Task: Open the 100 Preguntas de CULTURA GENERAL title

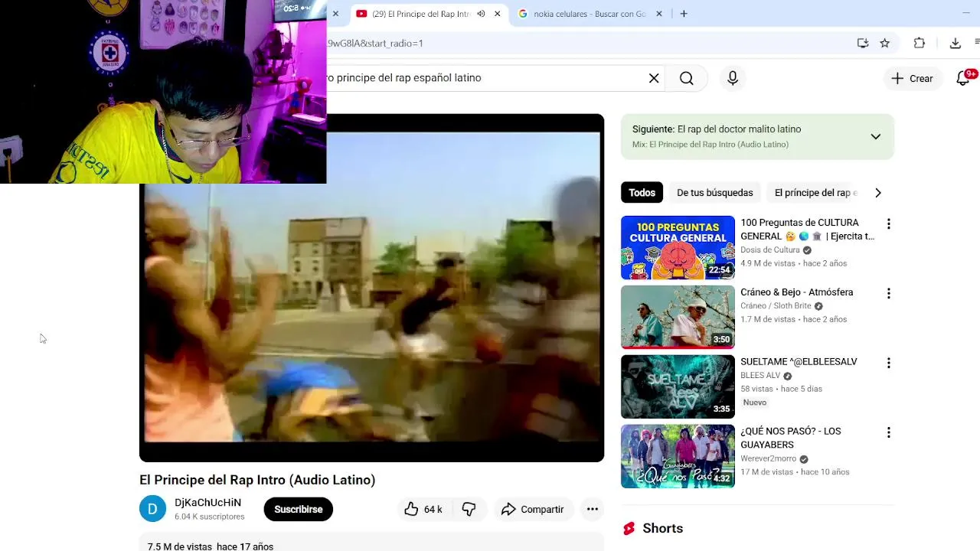Action: (808, 230)
